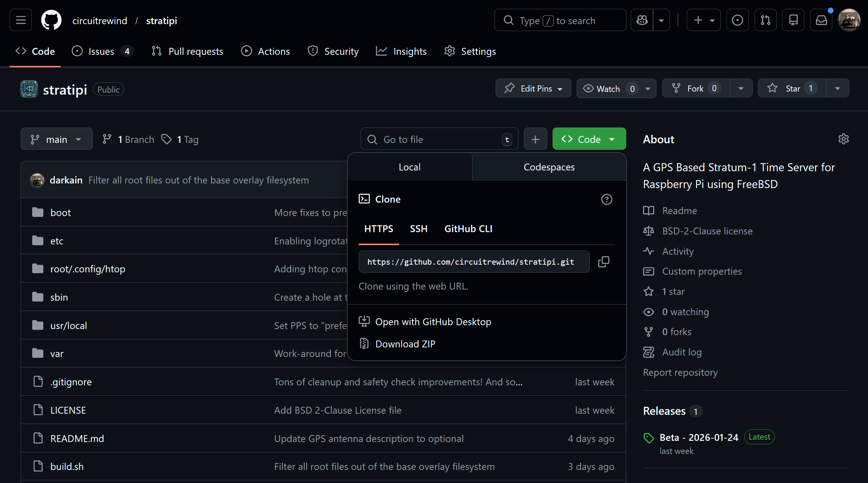Click Download ZIP
This screenshot has height=483, width=868.
pyautogui.click(x=405, y=344)
